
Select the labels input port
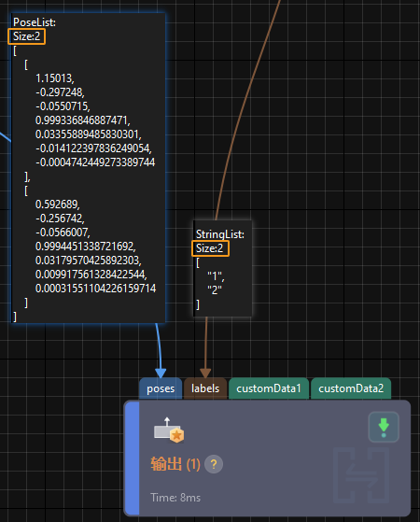[x=205, y=388]
